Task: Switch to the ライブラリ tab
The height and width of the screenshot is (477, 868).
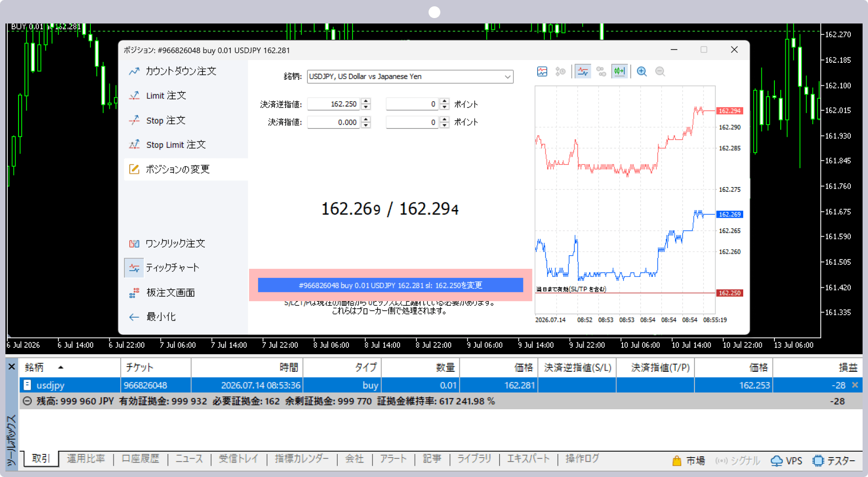Action: [x=474, y=459]
